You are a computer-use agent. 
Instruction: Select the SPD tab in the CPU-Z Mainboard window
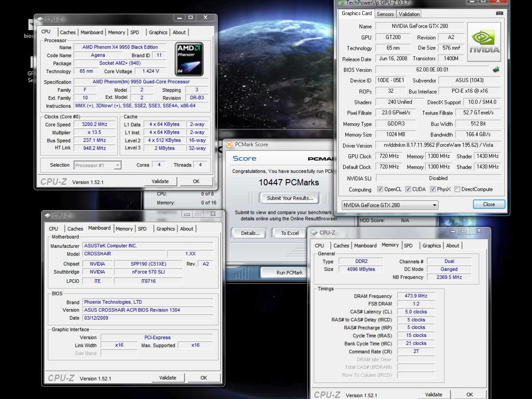[142, 229]
